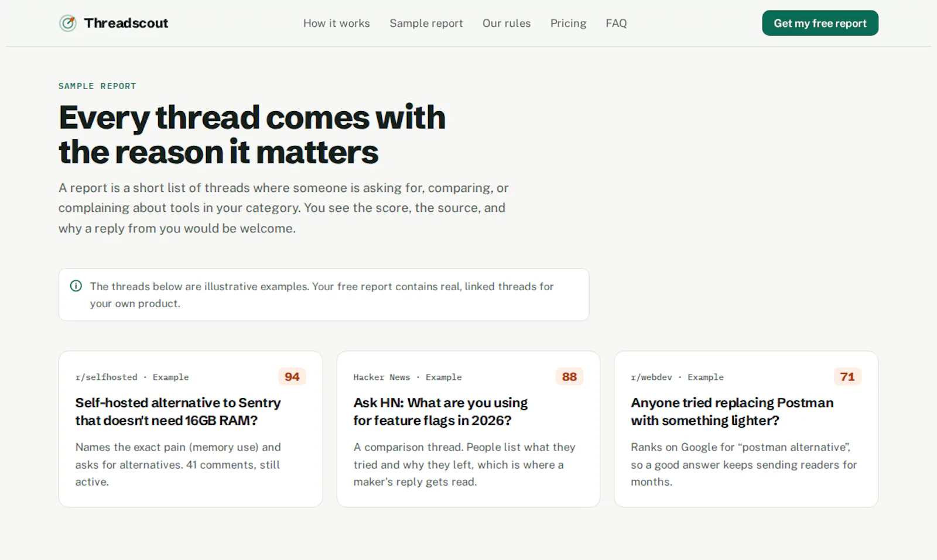Open the Sample report nav link
This screenshot has height=560, width=937.
pos(426,23)
